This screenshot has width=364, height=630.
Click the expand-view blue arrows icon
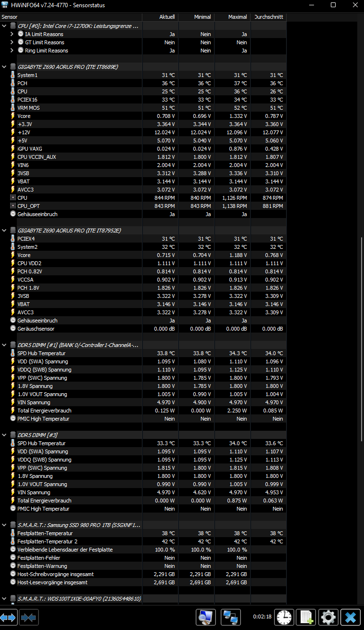[x=9, y=617]
